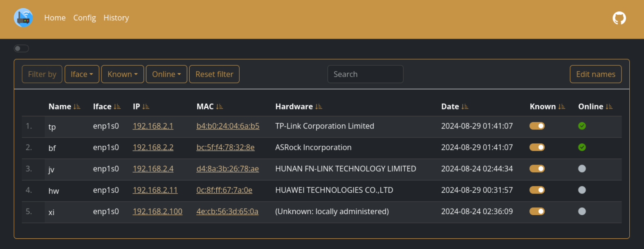This screenshot has width=644, height=249.
Task: Click grey offline status icon for xi
Action: point(582,211)
